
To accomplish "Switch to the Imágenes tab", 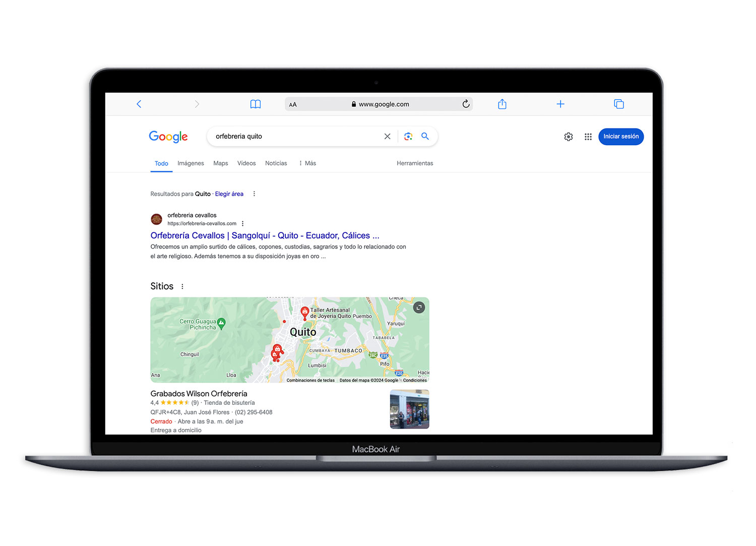I will point(191,163).
